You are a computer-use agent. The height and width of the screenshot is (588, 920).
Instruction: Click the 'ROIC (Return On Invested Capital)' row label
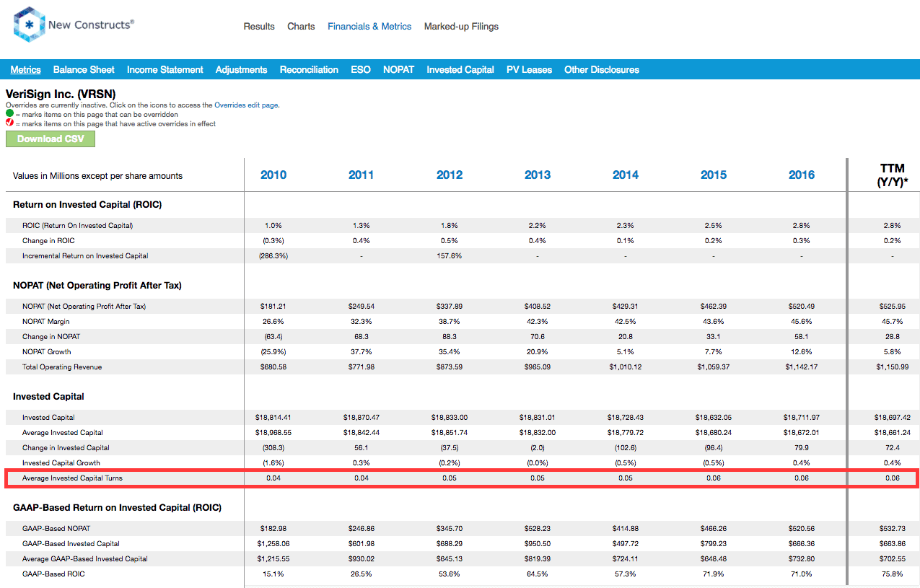point(78,226)
